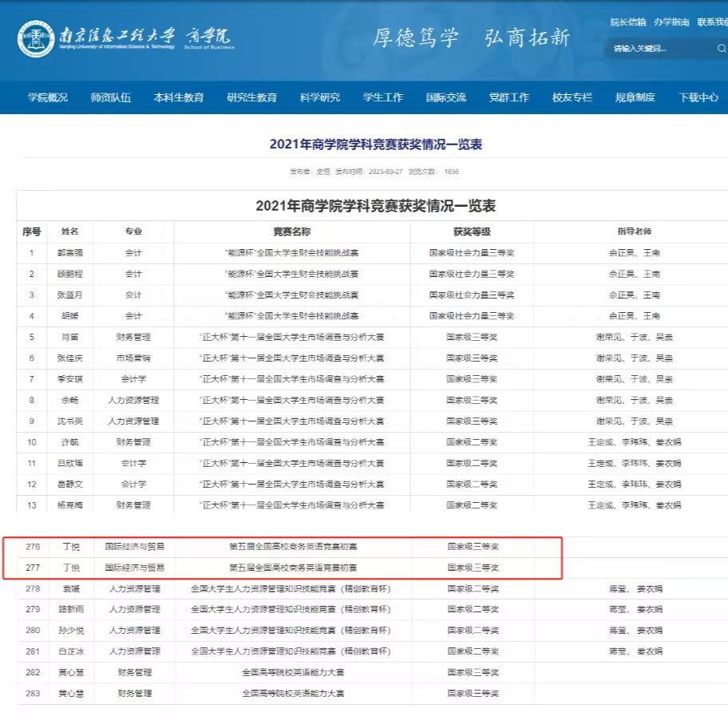Screen dimensions: 728x728
Task: Select row 276 name 丁悦
Action: (71, 547)
